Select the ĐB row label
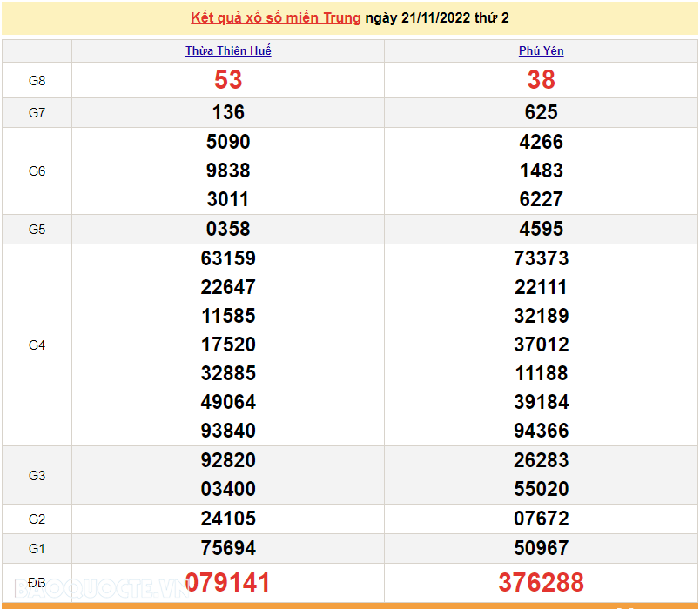 (x=37, y=581)
